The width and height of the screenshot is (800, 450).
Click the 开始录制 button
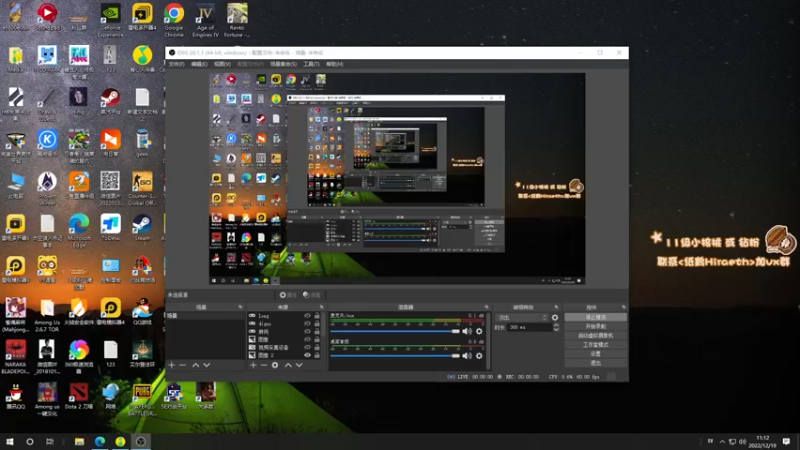point(595,326)
